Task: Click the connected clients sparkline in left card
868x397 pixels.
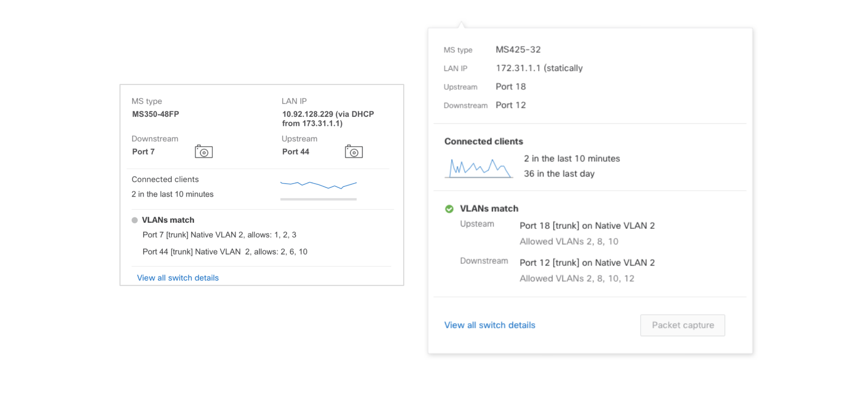Action: pyautogui.click(x=319, y=185)
